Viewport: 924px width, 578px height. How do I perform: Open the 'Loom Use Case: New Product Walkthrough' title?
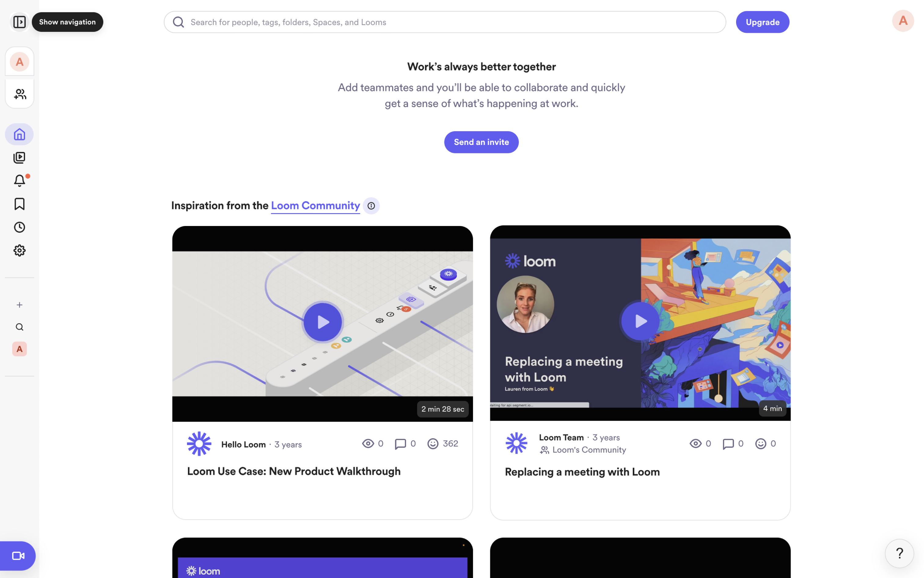(294, 471)
